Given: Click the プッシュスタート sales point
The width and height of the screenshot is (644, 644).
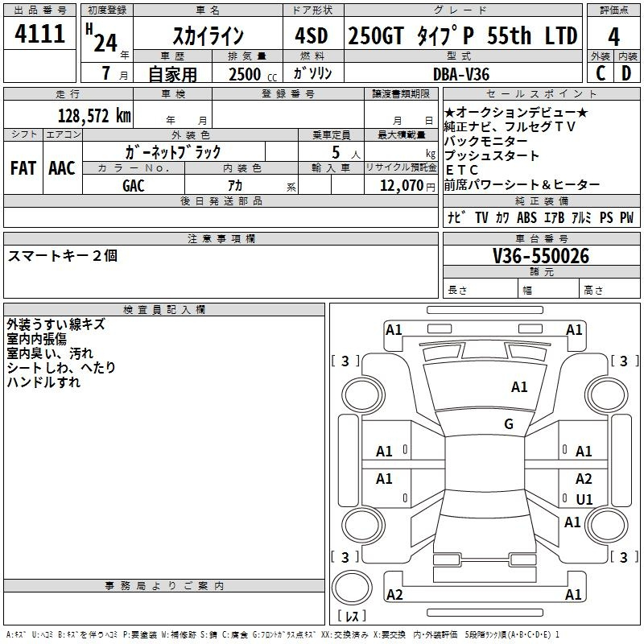Looking at the screenshot, I should tap(492, 155).
